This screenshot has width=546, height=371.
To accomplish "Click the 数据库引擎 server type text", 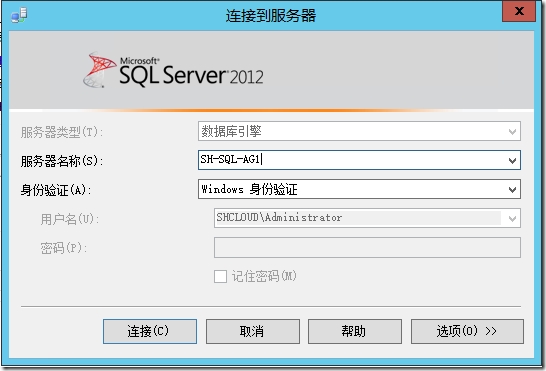I will [x=232, y=131].
